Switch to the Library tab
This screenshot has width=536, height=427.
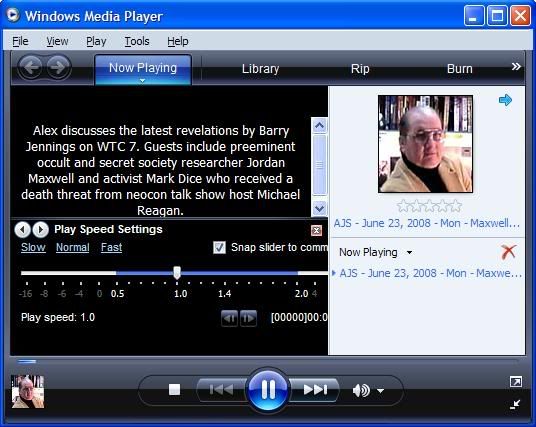click(260, 69)
